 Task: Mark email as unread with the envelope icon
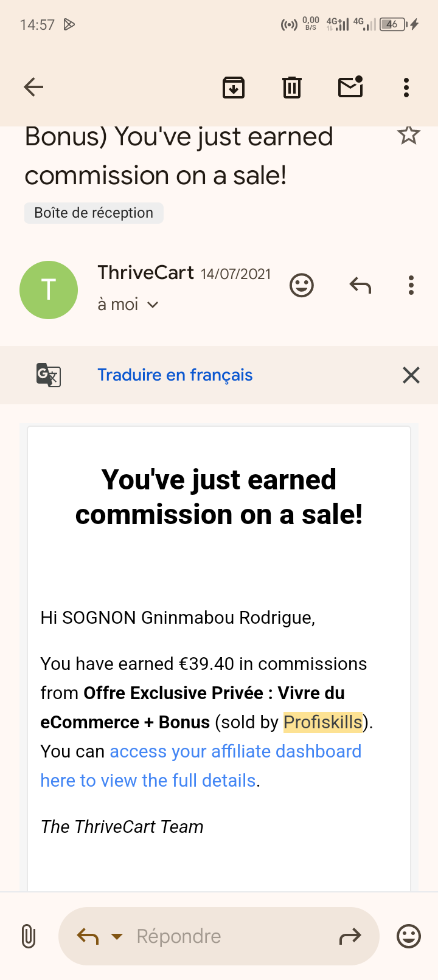pyautogui.click(x=350, y=87)
